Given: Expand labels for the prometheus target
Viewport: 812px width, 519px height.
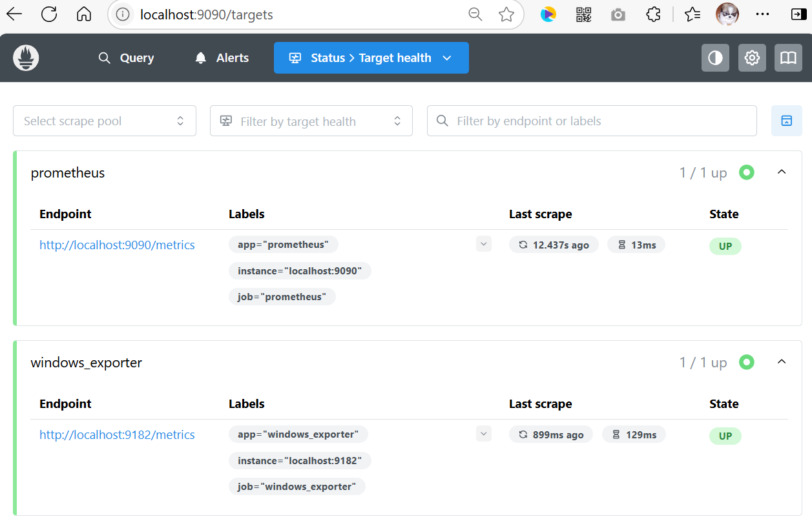Looking at the screenshot, I should pyautogui.click(x=484, y=244).
